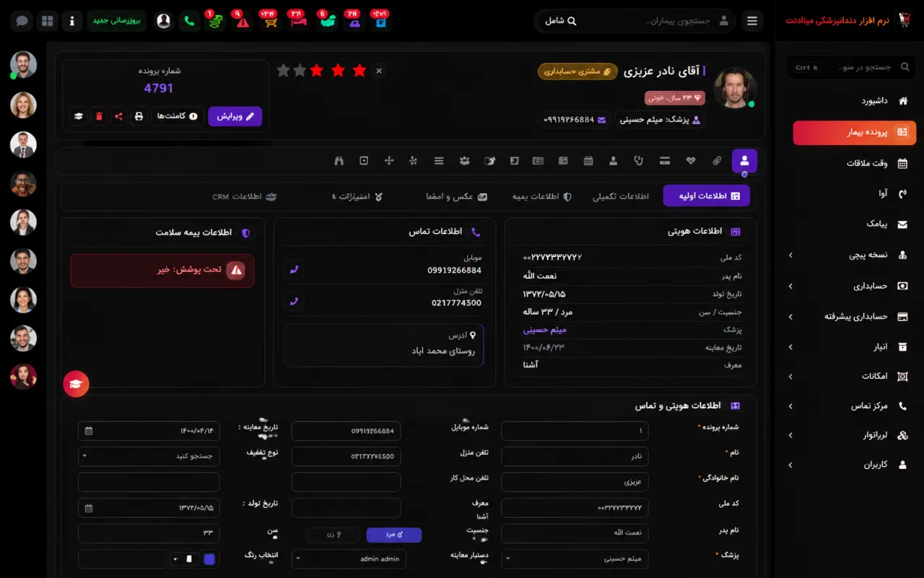Switch to اطلاعات CRM tab
This screenshot has height=578, width=924.
pyautogui.click(x=245, y=196)
